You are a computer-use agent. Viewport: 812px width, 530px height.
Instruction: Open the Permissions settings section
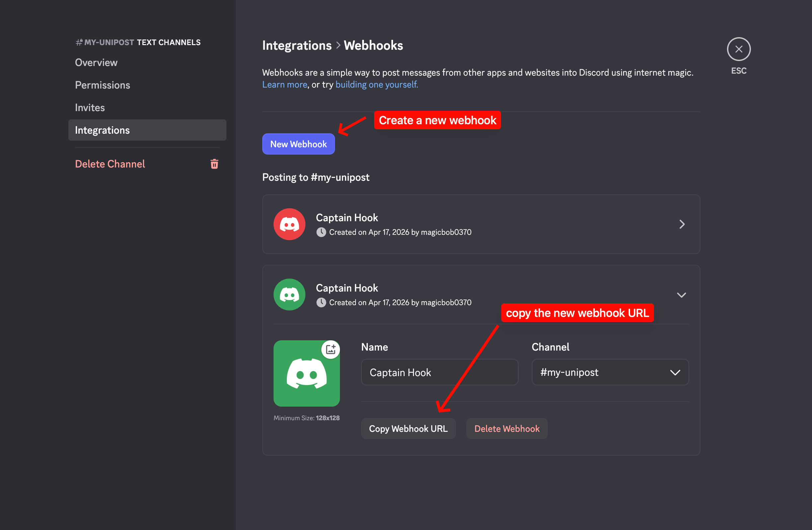(x=102, y=85)
